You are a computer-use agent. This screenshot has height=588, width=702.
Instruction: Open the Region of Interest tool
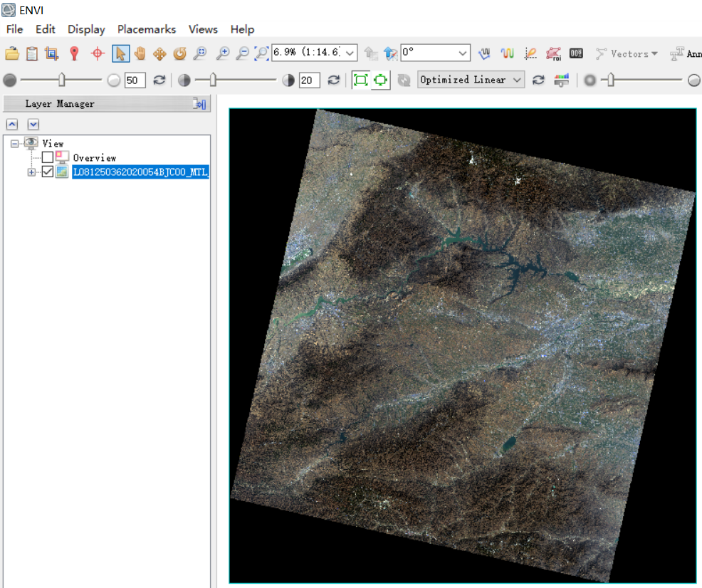point(552,53)
